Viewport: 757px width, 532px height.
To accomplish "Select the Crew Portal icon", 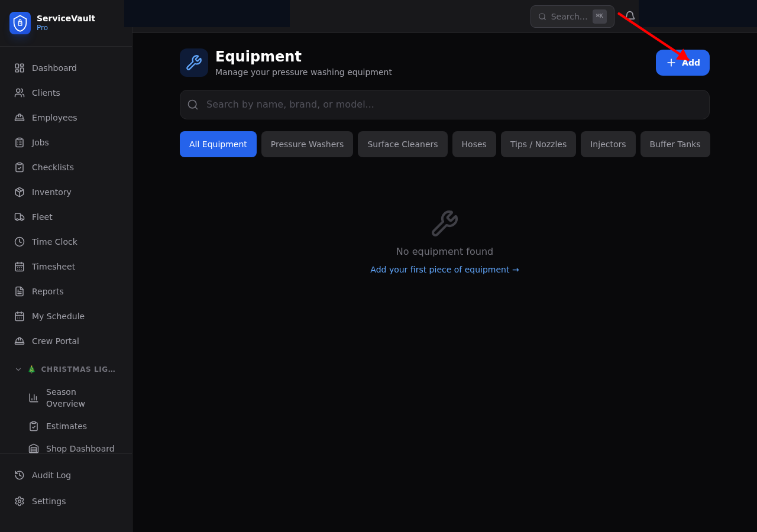I will coord(19,341).
